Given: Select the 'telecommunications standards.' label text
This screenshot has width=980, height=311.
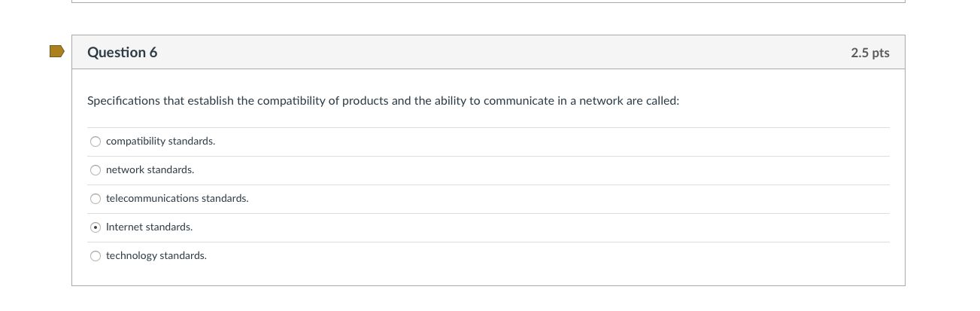Looking at the screenshot, I should point(177,199).
